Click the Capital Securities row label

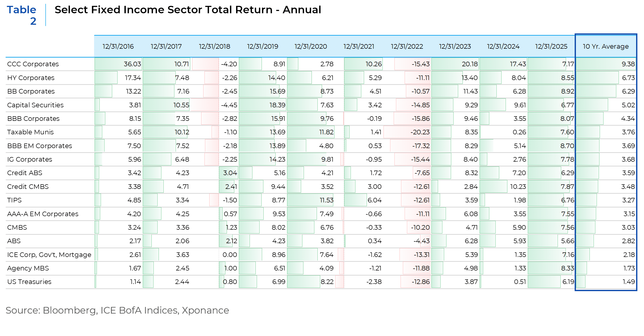35,105
